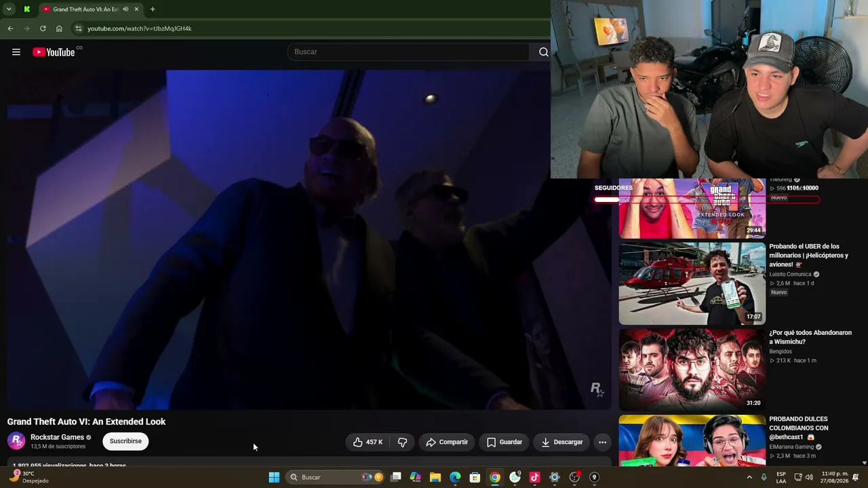
Task: Download the video with Descargar
Action: coord(562,442)
